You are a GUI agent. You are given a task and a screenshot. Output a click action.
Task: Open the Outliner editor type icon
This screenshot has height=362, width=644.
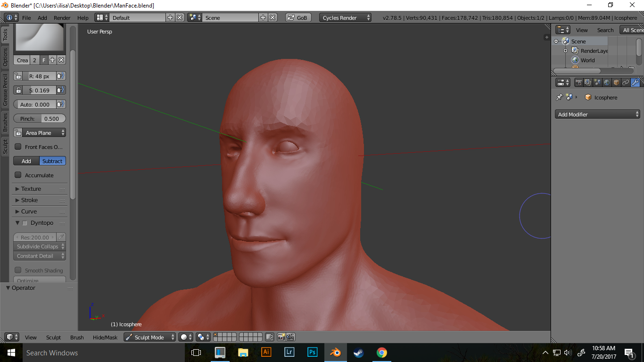pos(563,30)
